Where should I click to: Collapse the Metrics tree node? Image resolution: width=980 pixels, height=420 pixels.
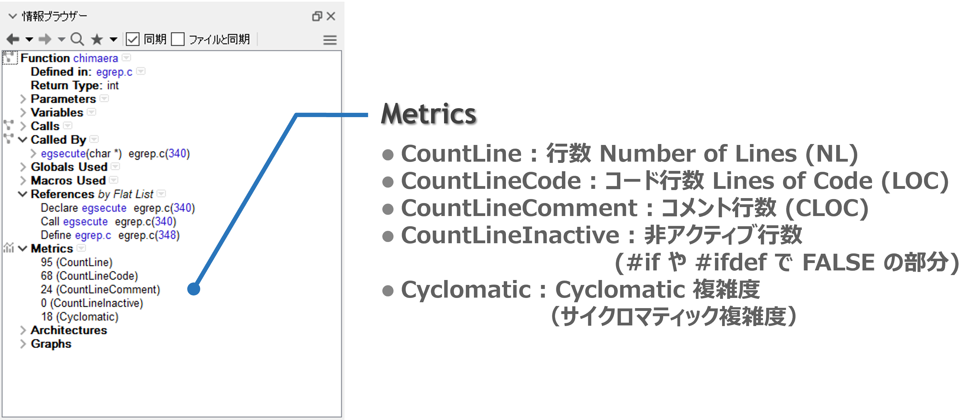(23, 248)
